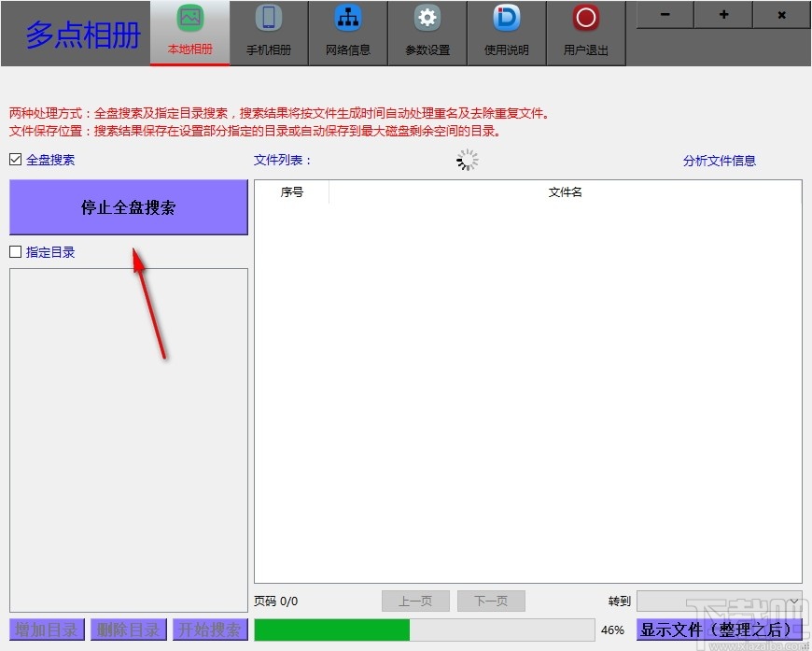This screenshot has width=812, height=651.
Task: Uncheck the 全盘搜索 checkbox
Action: 14,159
